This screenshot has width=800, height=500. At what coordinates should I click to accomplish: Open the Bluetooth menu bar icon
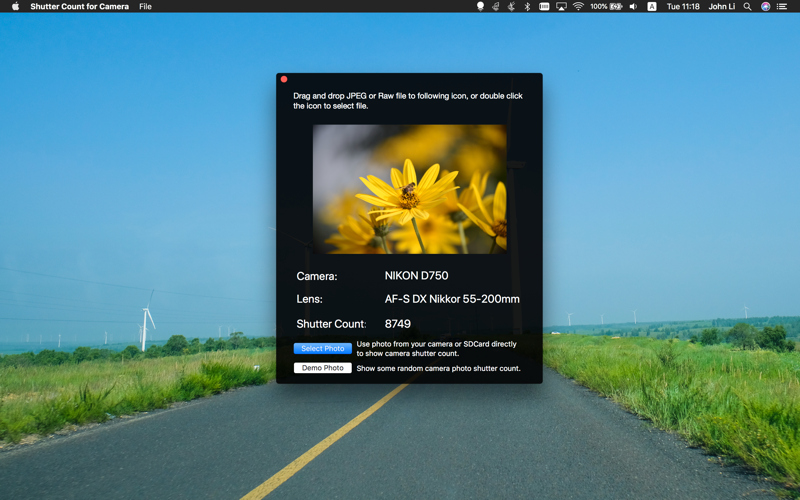(x=528, y=7)
